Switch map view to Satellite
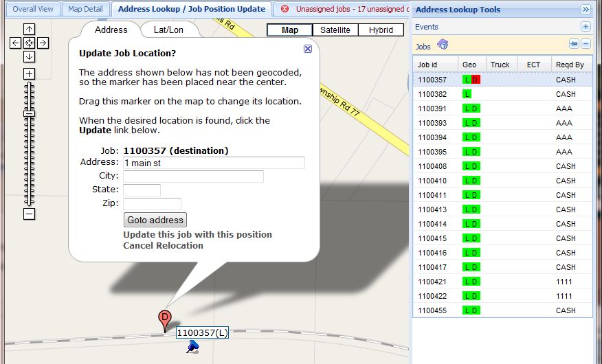The image size is (602, 364). coord(335,30)
